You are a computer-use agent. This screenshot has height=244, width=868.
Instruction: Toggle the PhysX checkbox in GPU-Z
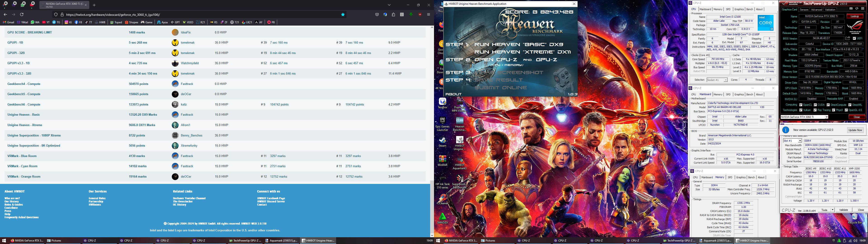833,110
